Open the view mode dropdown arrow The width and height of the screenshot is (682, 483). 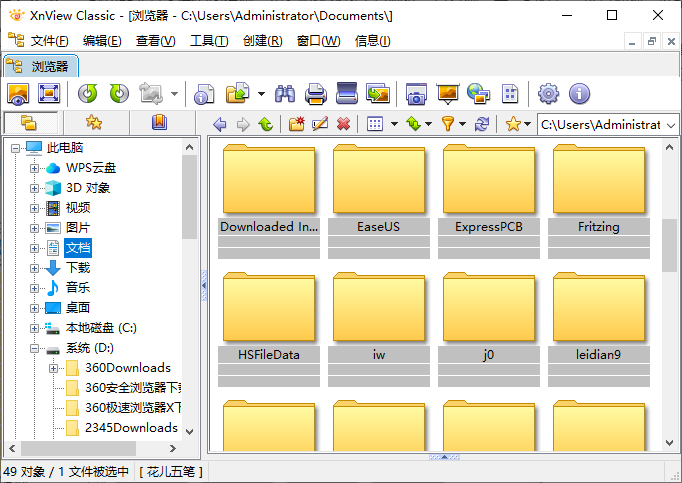pos(394,124)
